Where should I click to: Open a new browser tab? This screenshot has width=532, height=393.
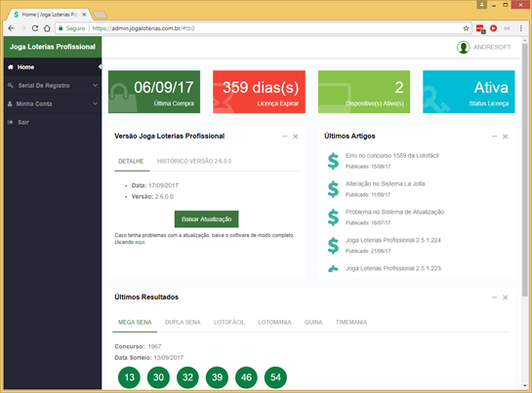101,15
